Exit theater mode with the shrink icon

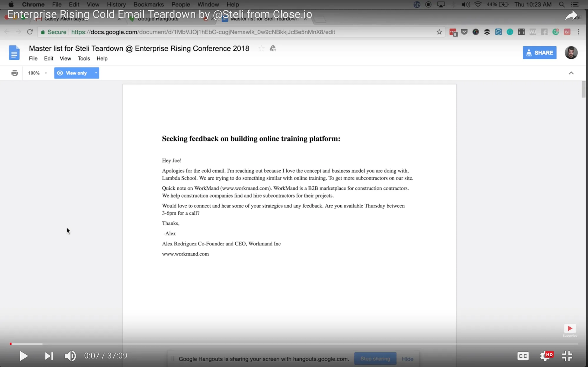coord(567,356)
